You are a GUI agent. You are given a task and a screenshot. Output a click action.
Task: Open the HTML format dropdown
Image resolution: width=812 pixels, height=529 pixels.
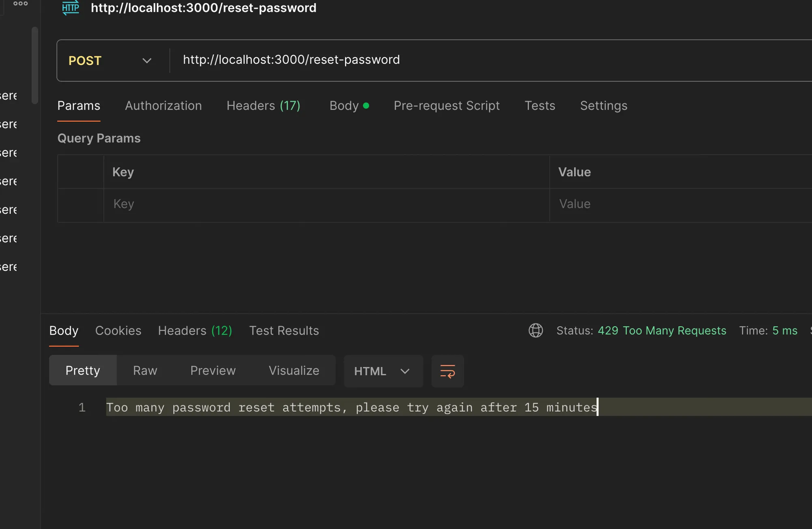click(383, 371)
